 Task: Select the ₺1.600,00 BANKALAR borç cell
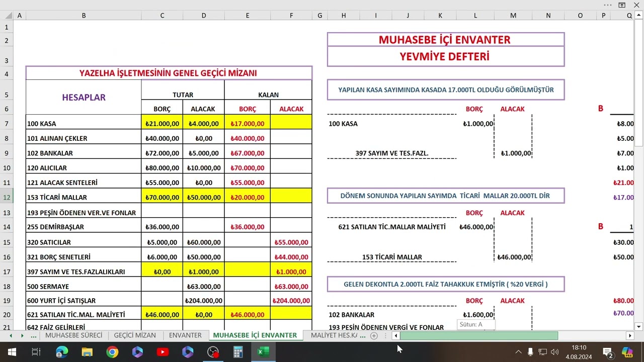pos(475,315)
